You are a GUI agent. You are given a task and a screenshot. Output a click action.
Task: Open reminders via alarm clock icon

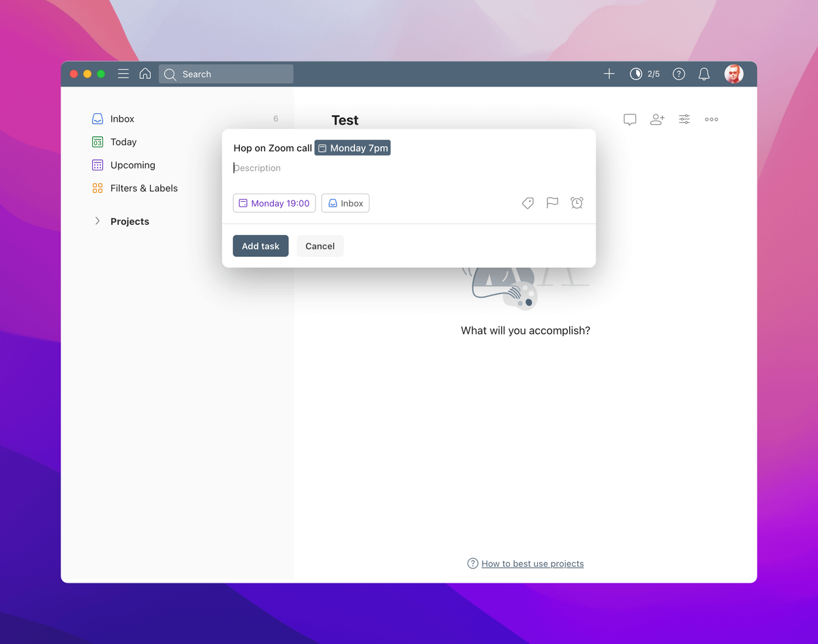(x=577, y=203)
